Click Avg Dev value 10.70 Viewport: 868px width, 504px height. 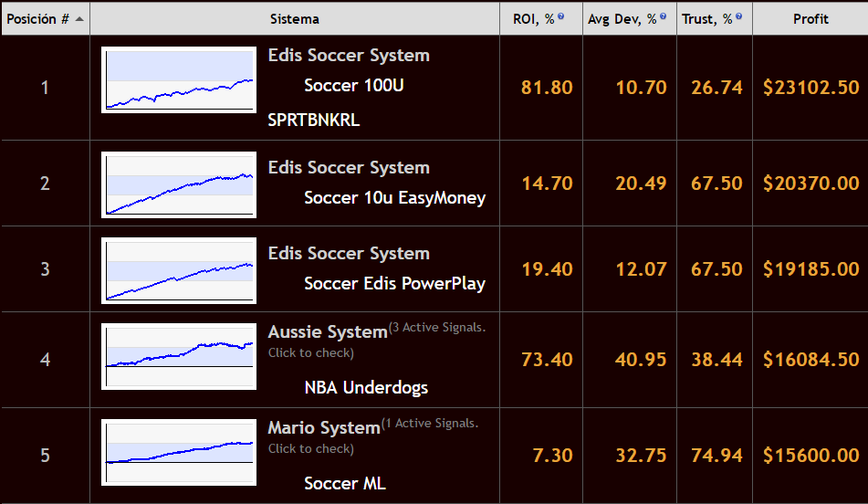[641, 88]
